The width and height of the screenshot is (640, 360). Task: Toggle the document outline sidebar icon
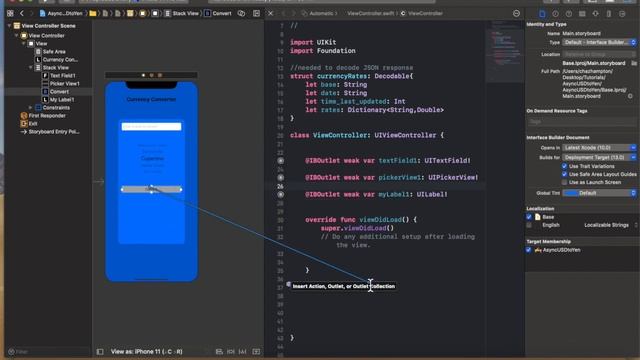click(100, 351)
